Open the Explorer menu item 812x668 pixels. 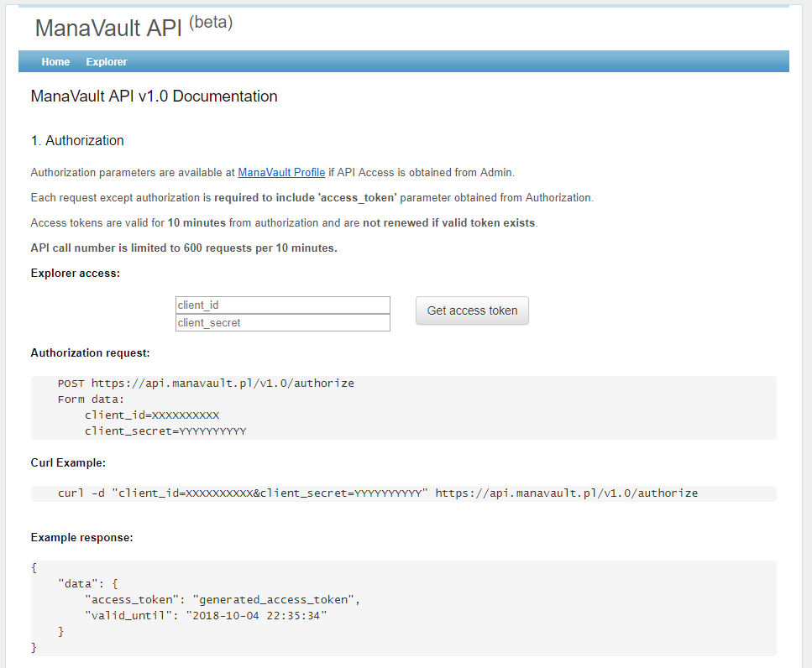(x=106, y=61)
